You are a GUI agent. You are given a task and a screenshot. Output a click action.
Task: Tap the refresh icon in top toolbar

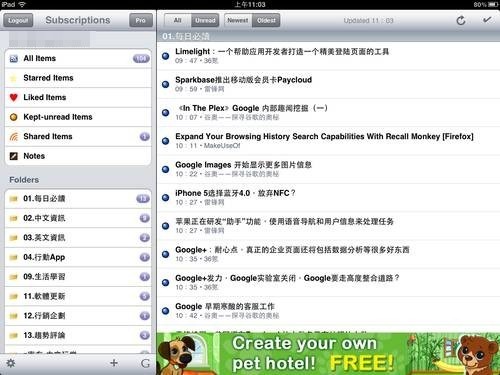pos(461,20)
